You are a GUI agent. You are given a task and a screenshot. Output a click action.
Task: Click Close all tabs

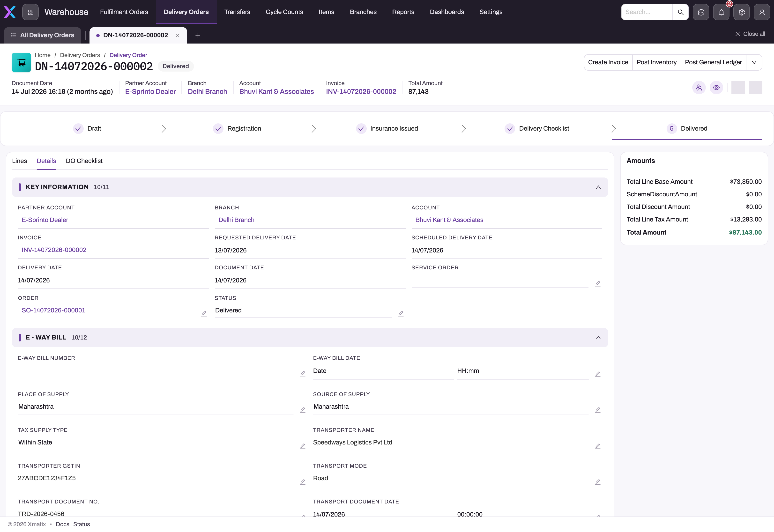pos(750,34)
